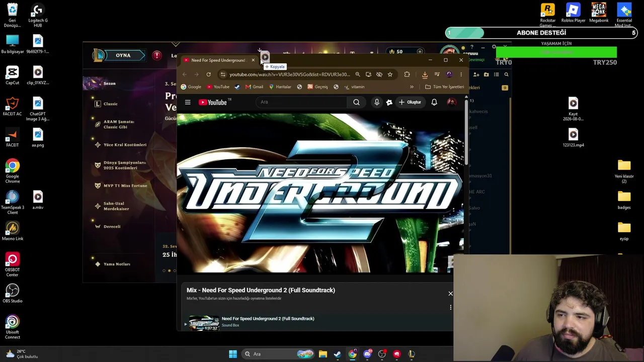
Task: Open Chrome extensions puzzle icon
Action: [407, 74]
